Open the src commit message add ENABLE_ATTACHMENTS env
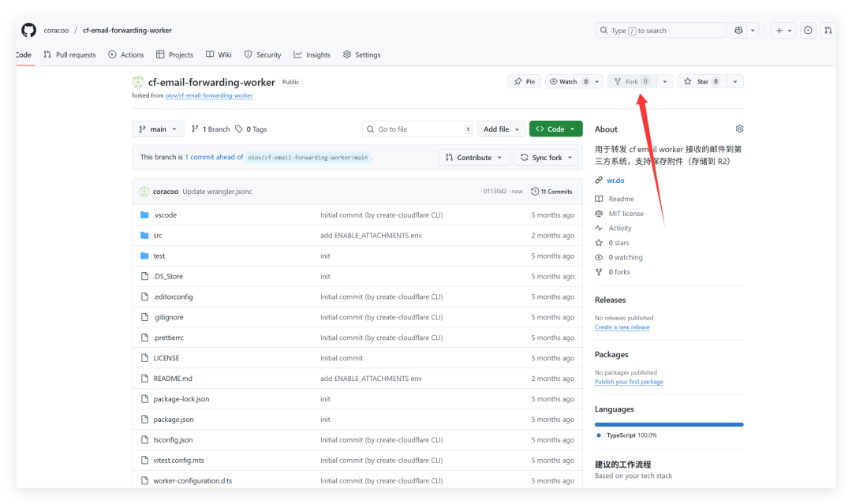The height and width of the screenshot is (504, 852). 371,236
